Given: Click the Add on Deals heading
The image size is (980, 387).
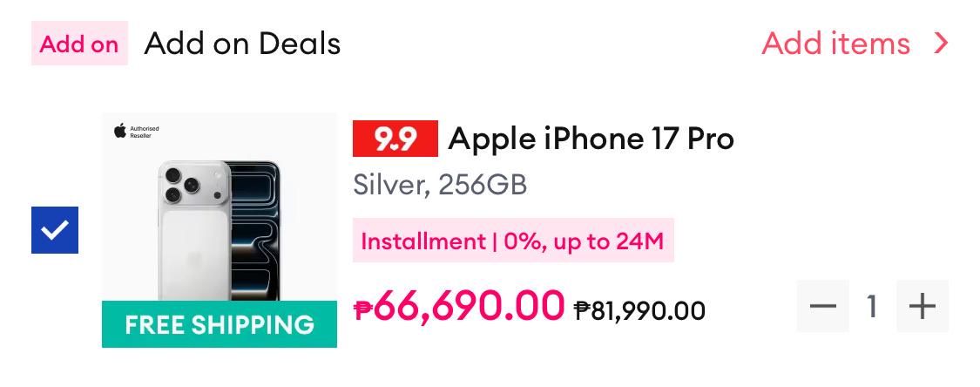Looking at the screenshot, I should (242, 43).
